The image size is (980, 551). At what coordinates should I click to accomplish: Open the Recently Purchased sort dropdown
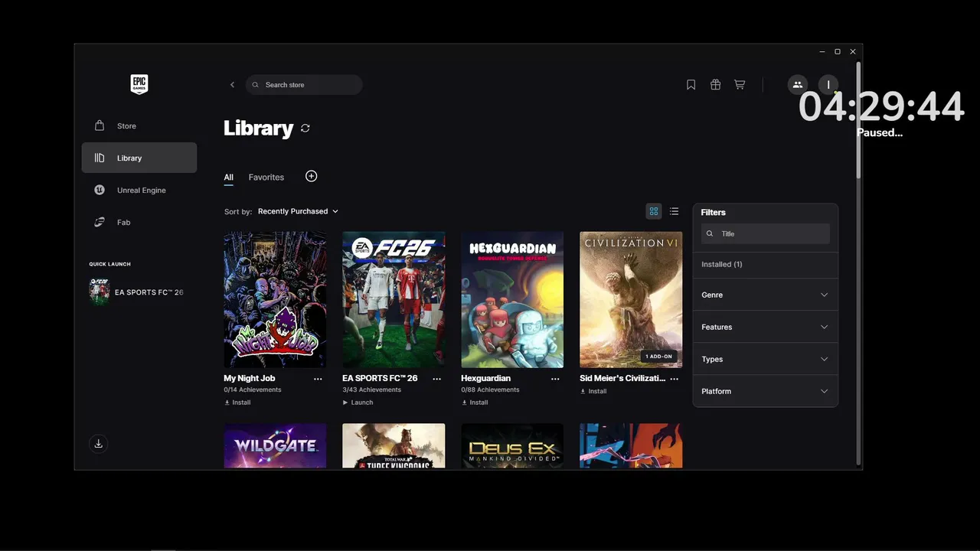pos(298,211)
